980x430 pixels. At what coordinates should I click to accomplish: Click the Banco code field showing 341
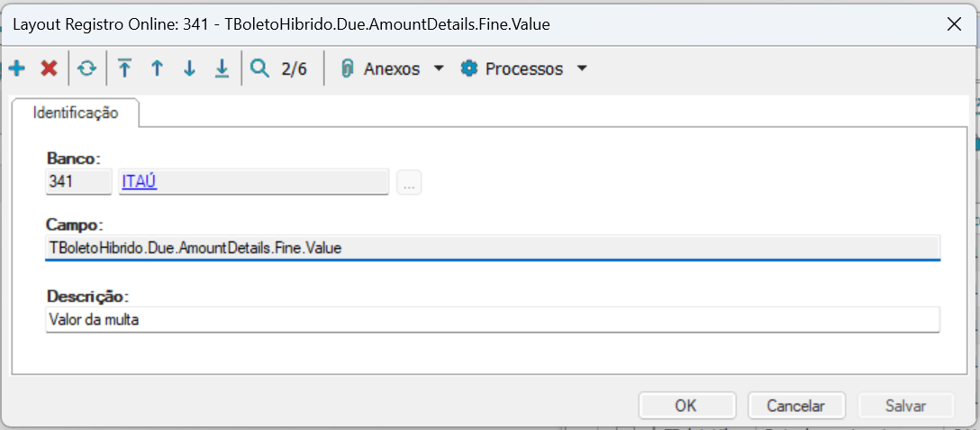point(78,181)
